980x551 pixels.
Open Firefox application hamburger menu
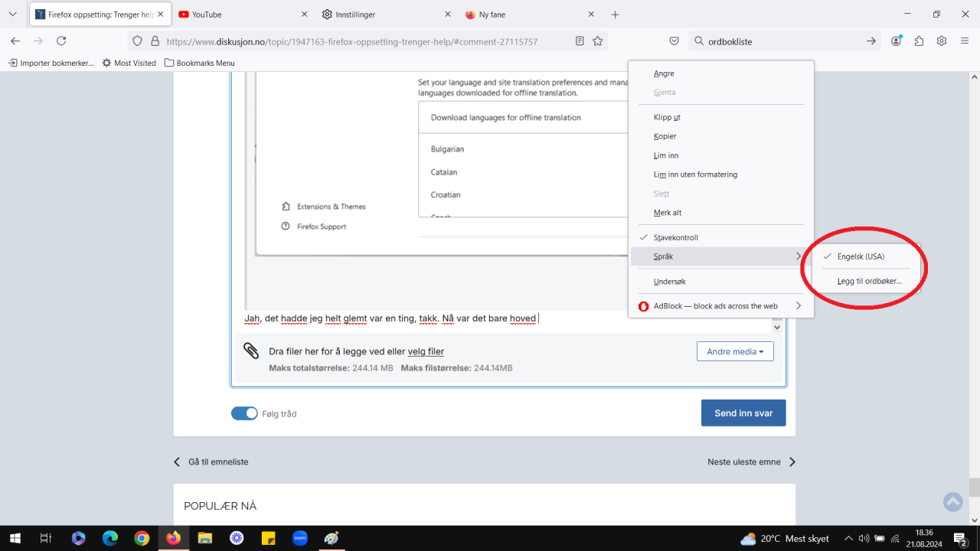click(965, 41)
